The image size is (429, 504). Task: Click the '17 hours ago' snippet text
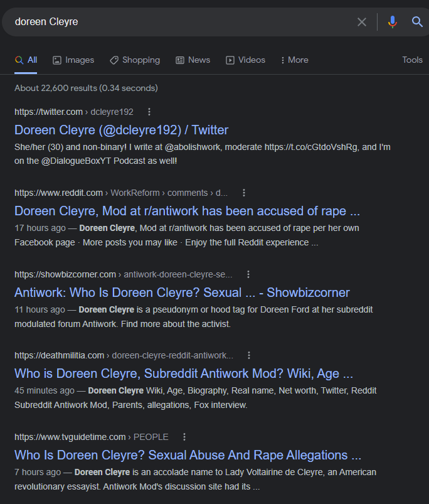tap(40, 228)
